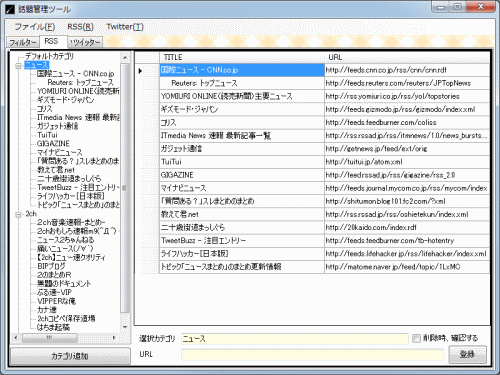Select ニュース2ちゃんねる tree item
Screen dimensions: 500x375
pos(66,240)
